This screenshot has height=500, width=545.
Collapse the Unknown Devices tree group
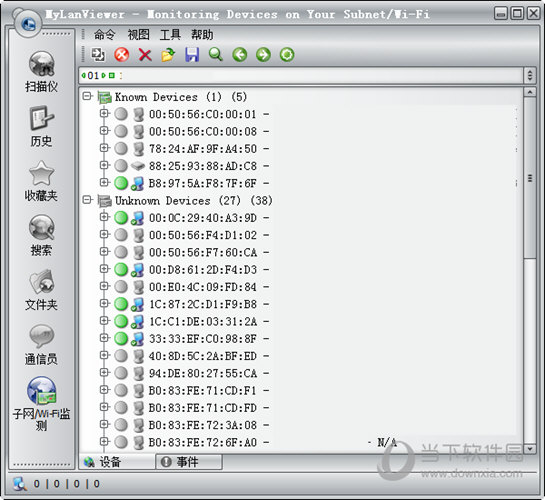87,199
